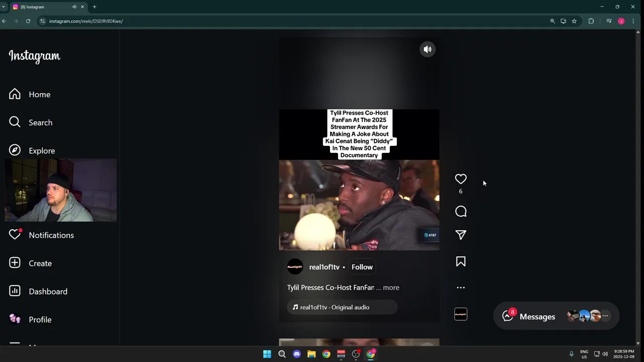Open the Create option in the sidebar
644x362 pixels.
(x=30, y=263)
